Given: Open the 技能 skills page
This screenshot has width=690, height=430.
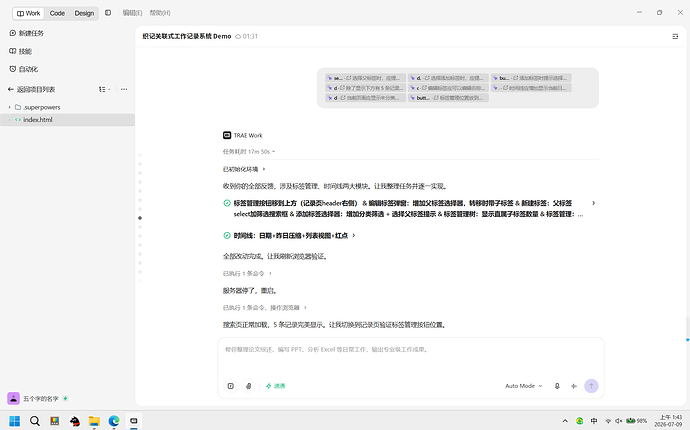Looking at the screenshot, I should click(21, 51).
